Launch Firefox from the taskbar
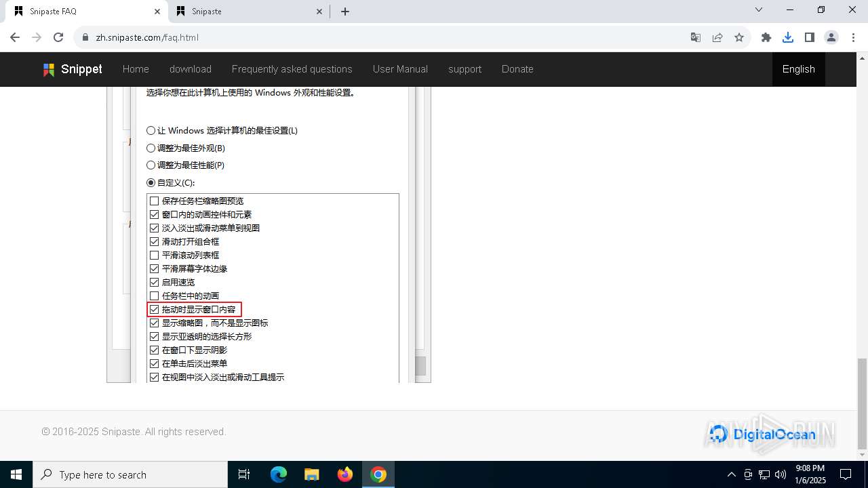Viewport: 868px width, 488px height. click(x=345, y=474)
